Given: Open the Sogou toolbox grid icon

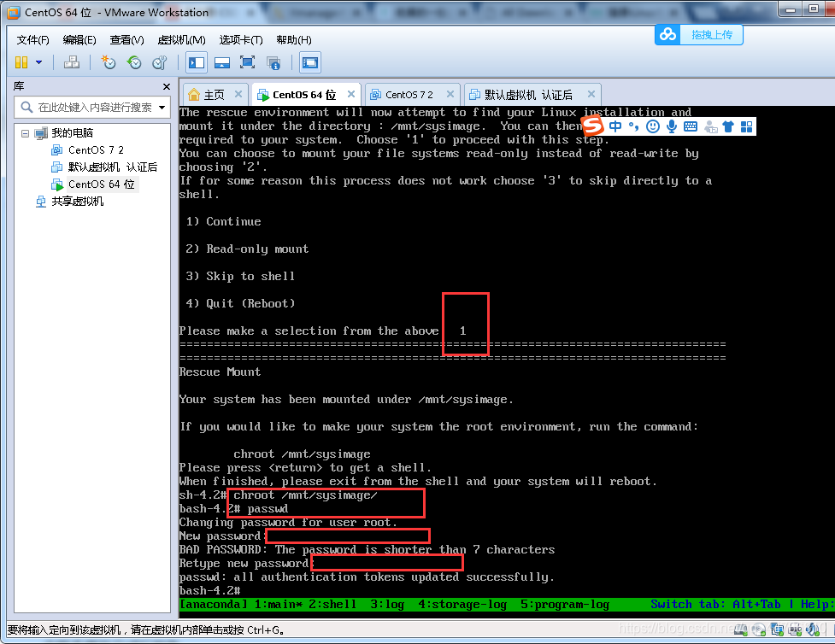Looking at the screenshot, I should [x=747, y=126].
